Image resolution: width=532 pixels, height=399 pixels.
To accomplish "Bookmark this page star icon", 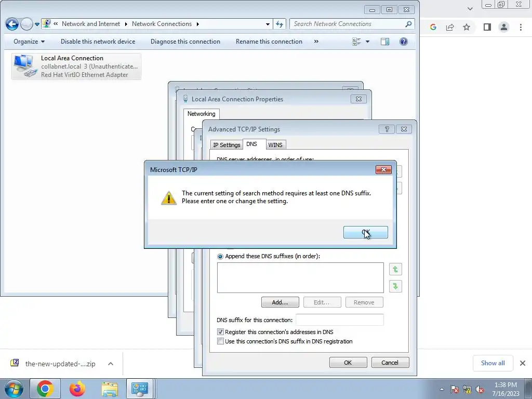I will pos(467,27).
